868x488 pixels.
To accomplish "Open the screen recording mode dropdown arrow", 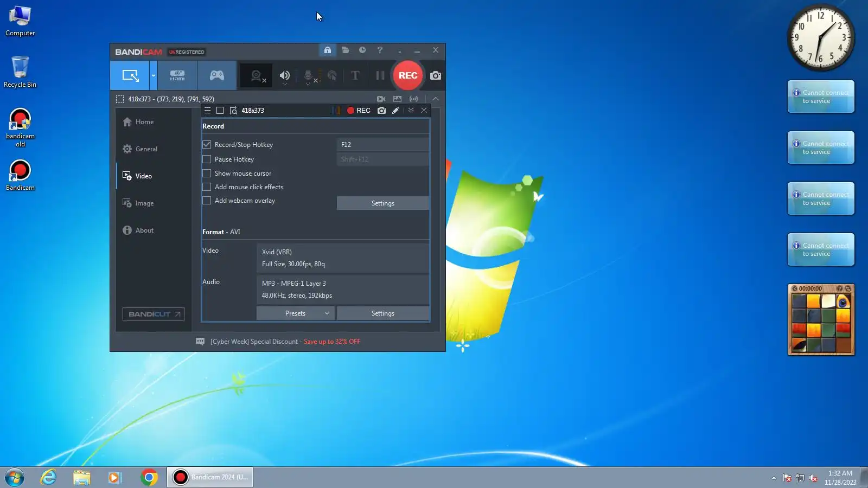I will coord(154,75).
